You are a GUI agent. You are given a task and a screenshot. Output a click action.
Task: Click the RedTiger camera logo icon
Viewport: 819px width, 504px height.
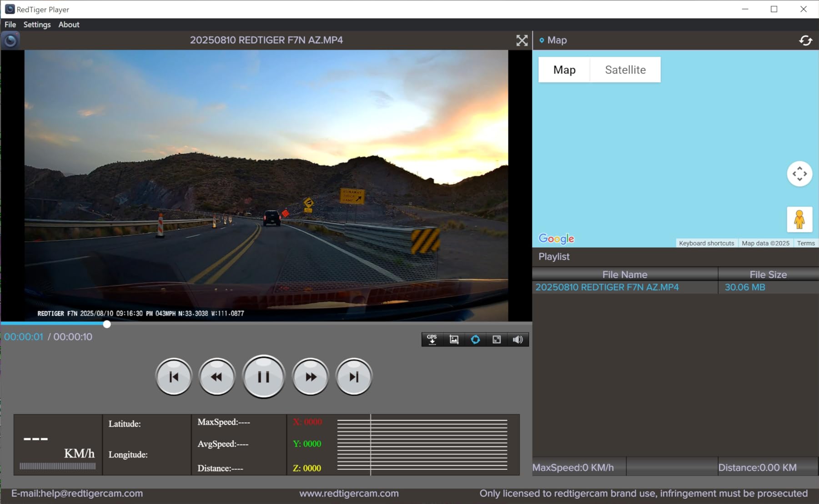10,40
